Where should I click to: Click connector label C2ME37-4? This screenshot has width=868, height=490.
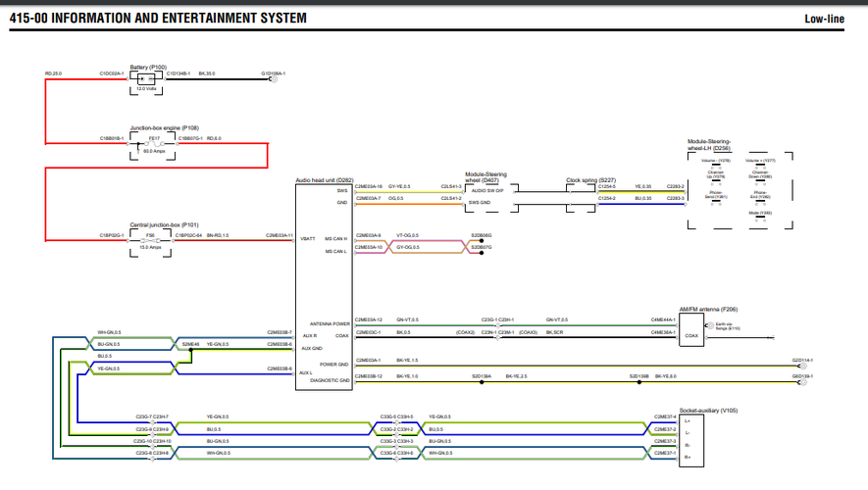point(665,417)
